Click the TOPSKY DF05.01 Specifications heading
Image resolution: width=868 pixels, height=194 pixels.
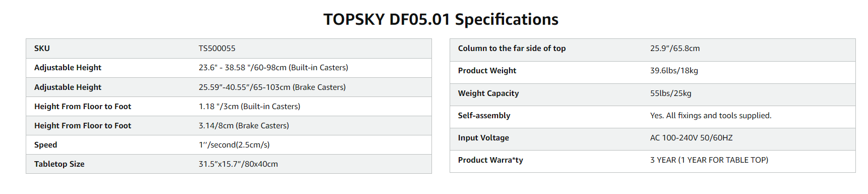click(x=441, y=19)
